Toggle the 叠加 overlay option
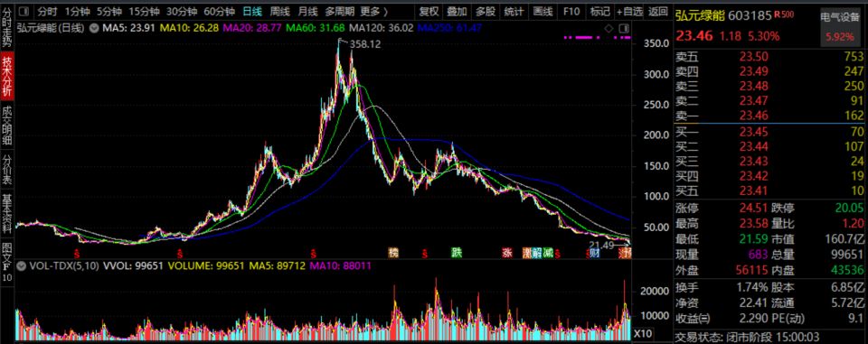Viewport: 868px width, 344px height. 457,11
